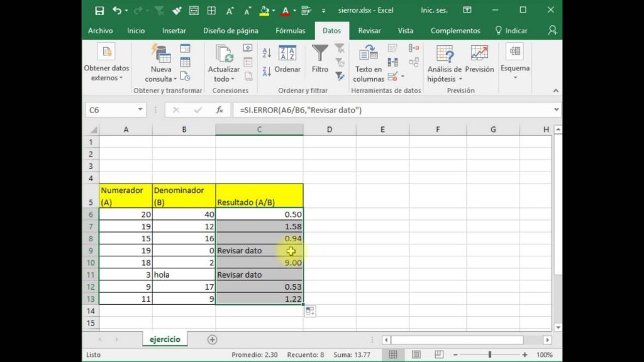
Task: Click the Quick Analysis icon below the selection
Action: point(309,311)
